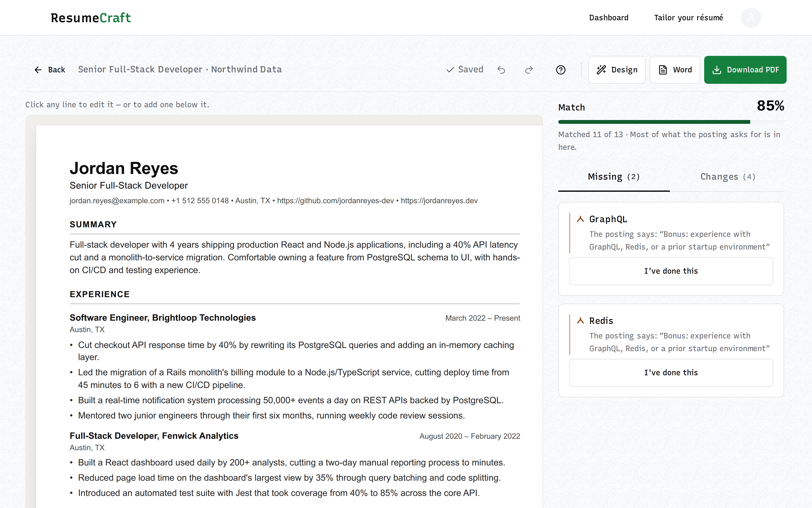This screenshot has width=812, height=508.
Task: Open the user avatar profile icon
Action: tap(751, 18)
